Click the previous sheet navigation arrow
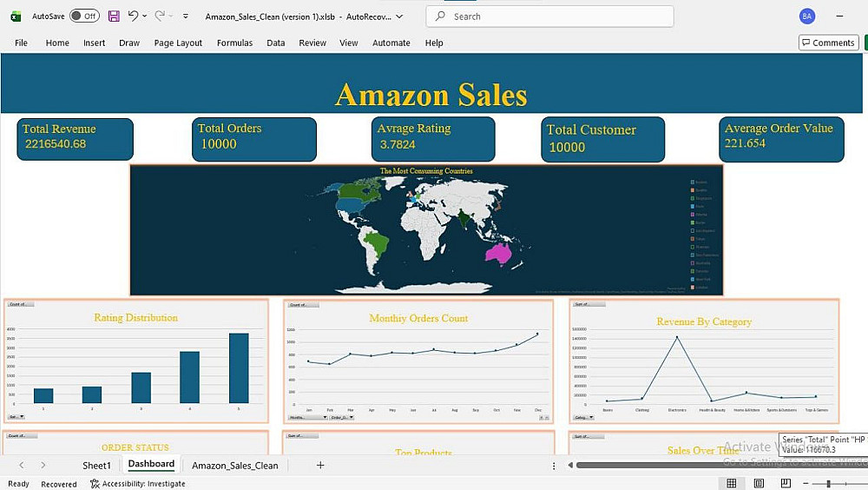This screenshot has width=868, height=490. tap(22, 465)
